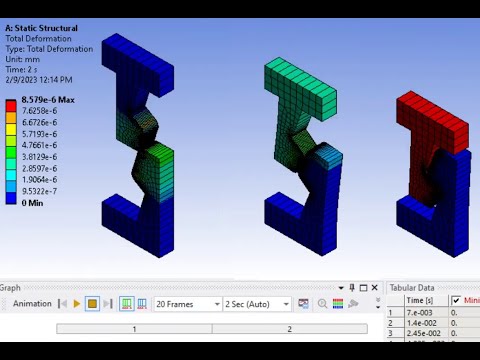This screenshot has height=360, width=480.
Task: Go to the previous animation frame
Action: coord(62,304)
